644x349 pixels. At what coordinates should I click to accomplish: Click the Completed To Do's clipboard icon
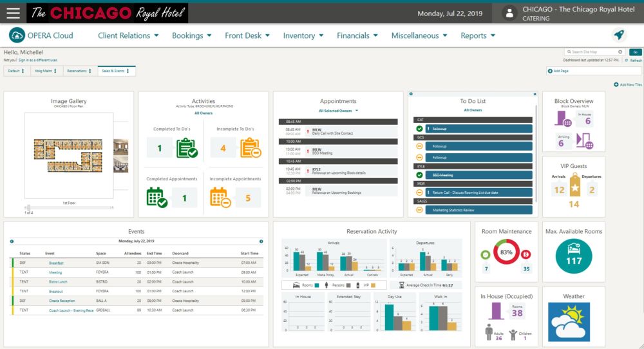[187, 148]
